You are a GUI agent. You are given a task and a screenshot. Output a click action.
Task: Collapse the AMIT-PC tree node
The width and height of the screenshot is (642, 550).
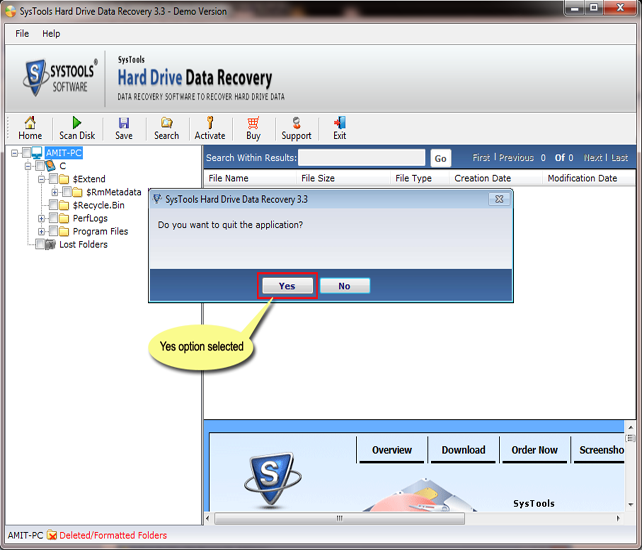pos(14,153)
